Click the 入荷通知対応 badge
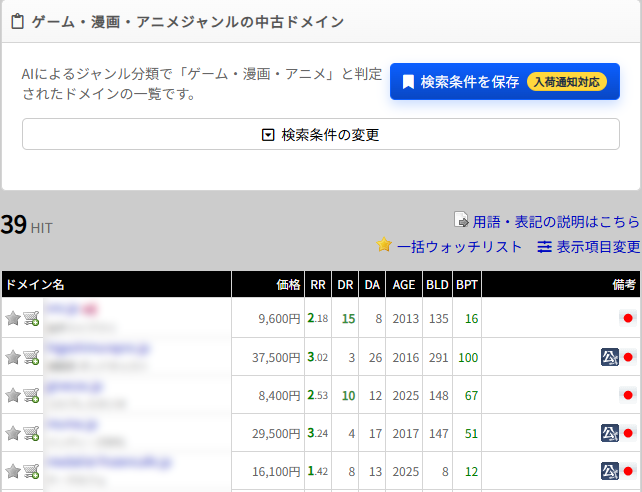Image resolution: width=642 pixels, height=492 pixels. [x=567, y=82]
